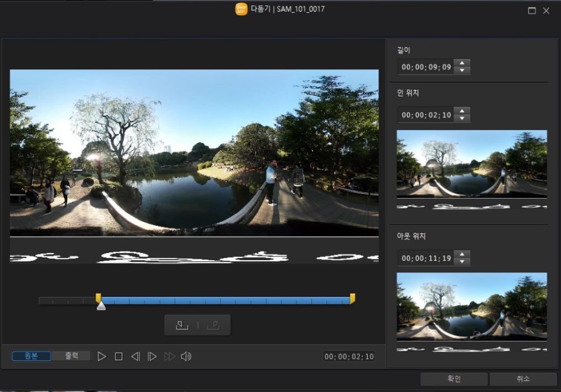Click the 취소 (Cancel) button
Viewport: 561px width, 392px height.
(x=523, y=379)
